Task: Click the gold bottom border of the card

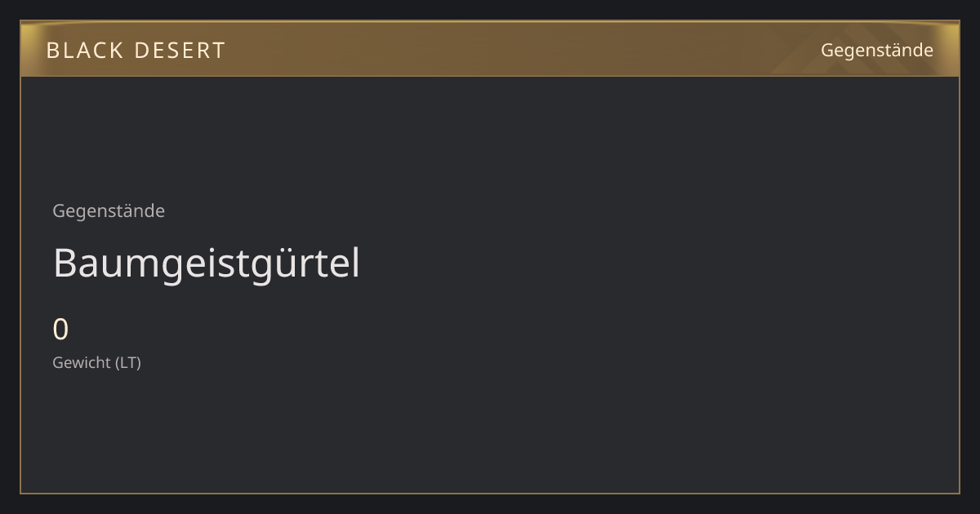Action: [x=490, y=493]
